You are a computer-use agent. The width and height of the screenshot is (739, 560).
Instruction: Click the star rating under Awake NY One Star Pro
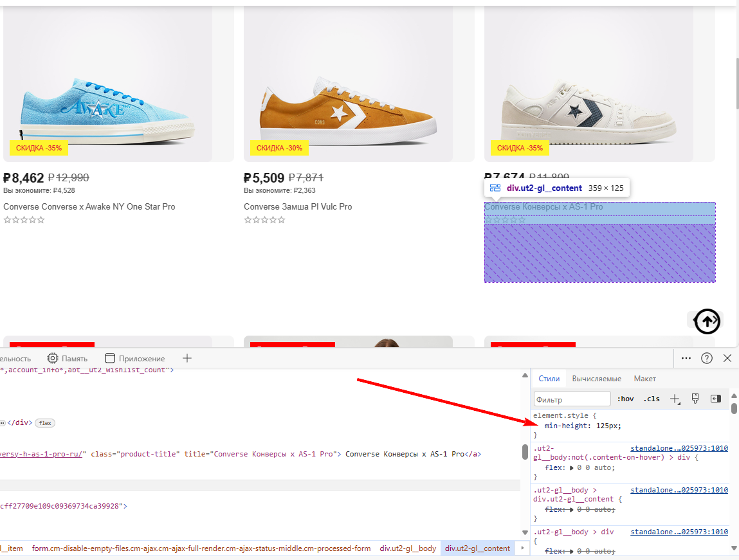[24, 220]
